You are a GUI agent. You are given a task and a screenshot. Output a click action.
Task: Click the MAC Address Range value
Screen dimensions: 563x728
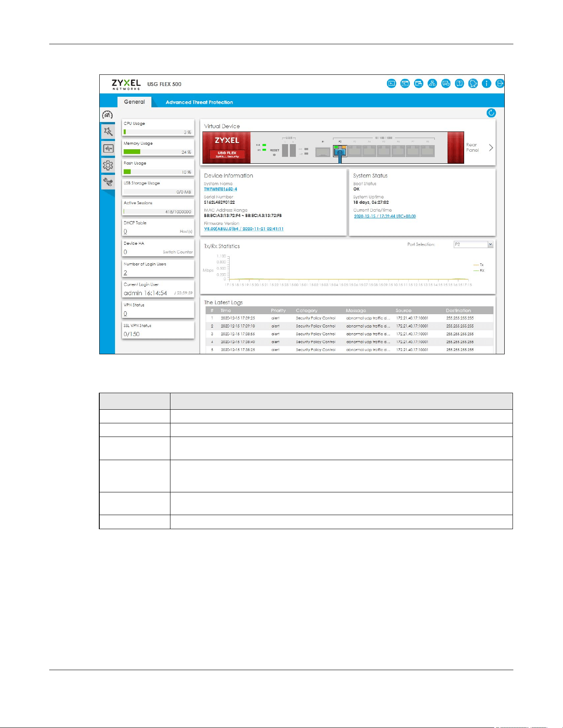(243, 215)
